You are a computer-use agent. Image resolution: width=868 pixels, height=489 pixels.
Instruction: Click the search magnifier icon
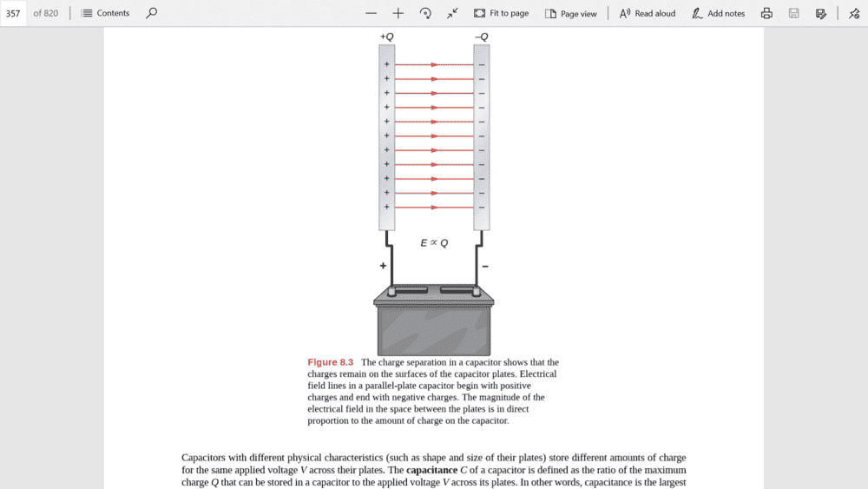coord(152,13)
